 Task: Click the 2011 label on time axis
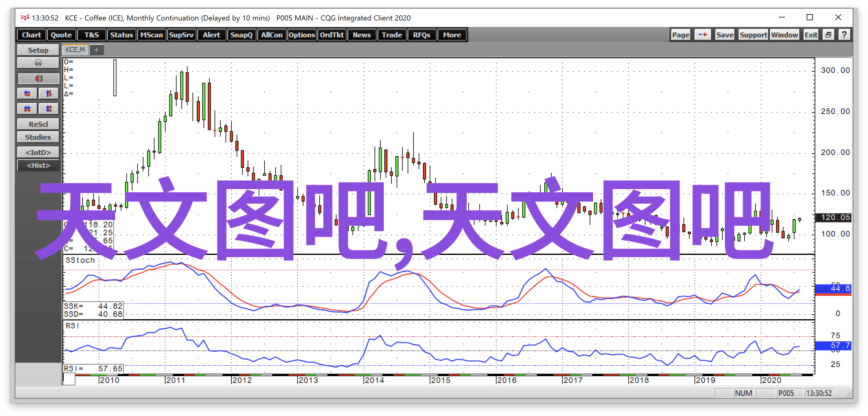point(176,380)
